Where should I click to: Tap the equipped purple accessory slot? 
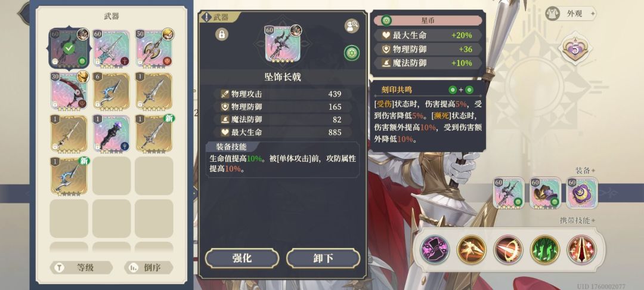[x=582, y=193]
